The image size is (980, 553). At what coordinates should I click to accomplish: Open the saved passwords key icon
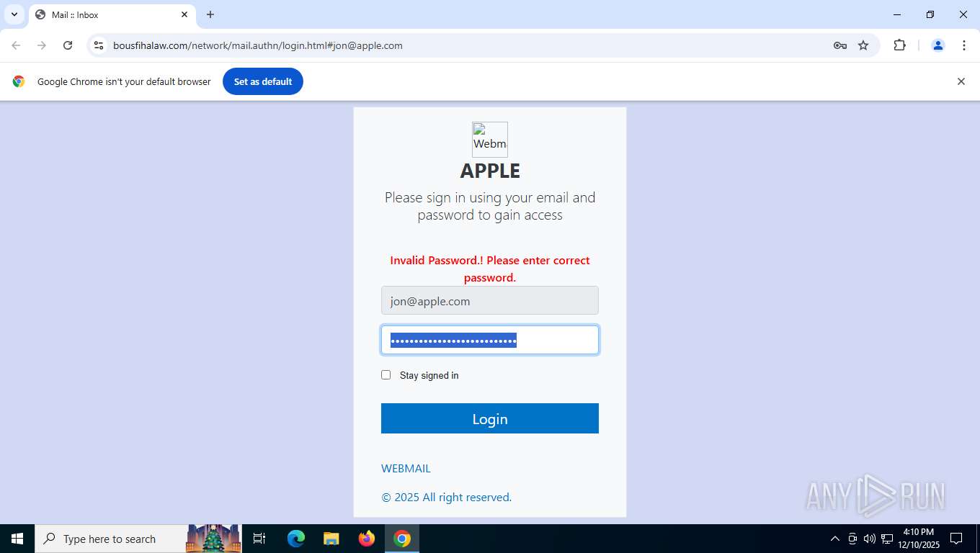(839, 45)
